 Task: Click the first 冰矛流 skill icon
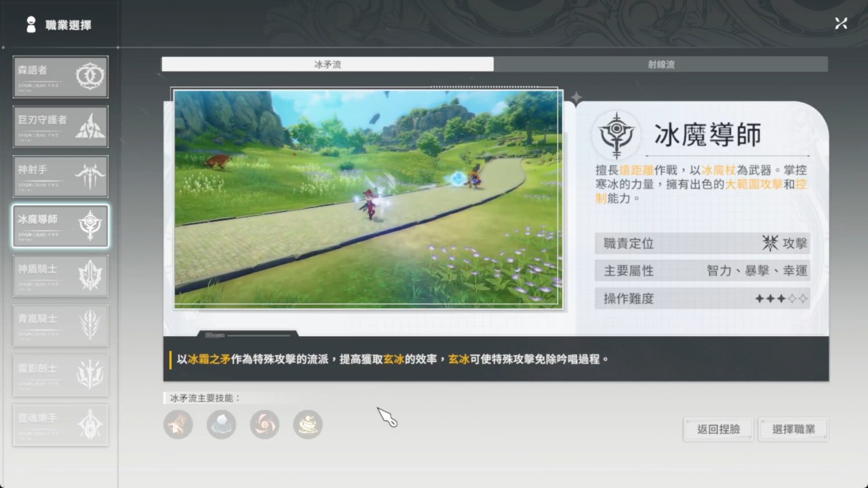[x=178, y=425]
